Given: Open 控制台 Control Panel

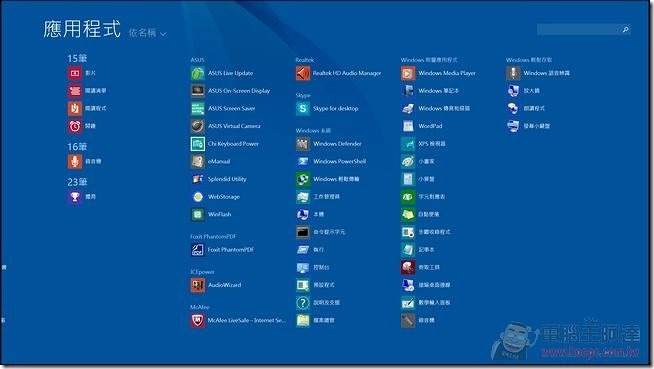Looking at the screenshot, I should (313, 267).
